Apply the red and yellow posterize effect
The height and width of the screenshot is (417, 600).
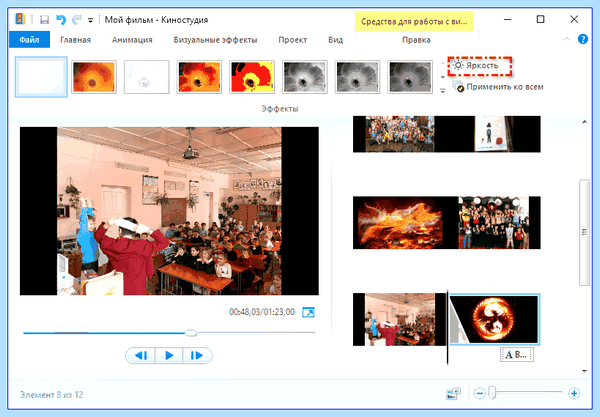tap(252, 77)
